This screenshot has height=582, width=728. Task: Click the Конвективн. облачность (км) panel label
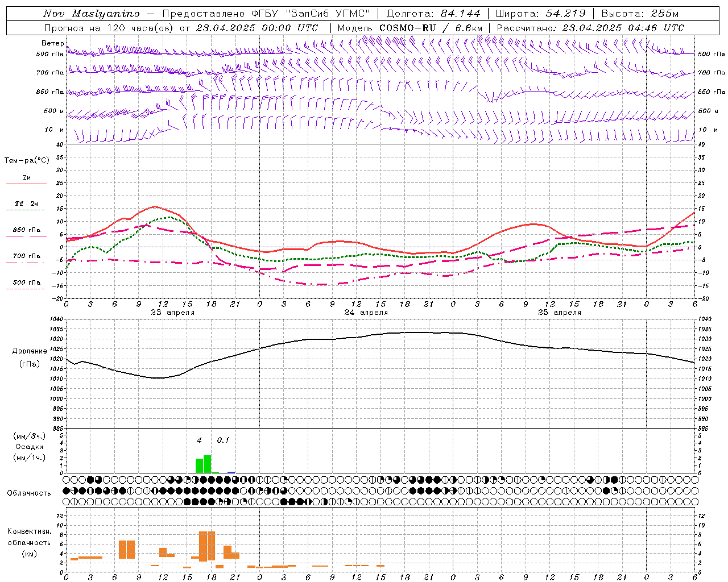pyautogui.click(x=29, y=542)
